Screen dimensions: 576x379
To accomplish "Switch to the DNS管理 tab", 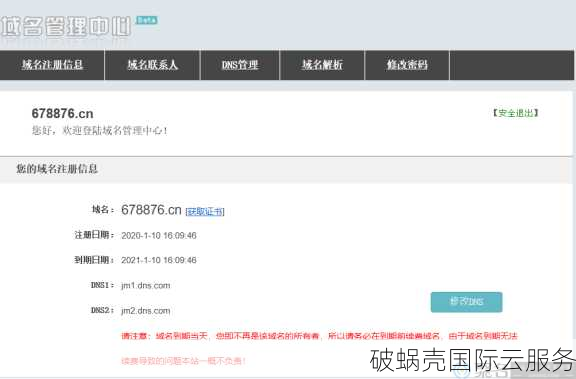I will [x=240, y=65].
